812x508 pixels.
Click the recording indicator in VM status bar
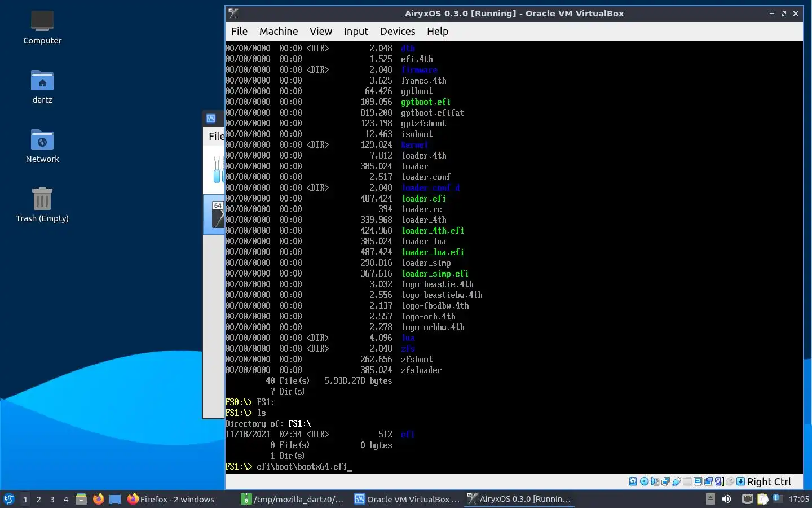pos(708,481)
